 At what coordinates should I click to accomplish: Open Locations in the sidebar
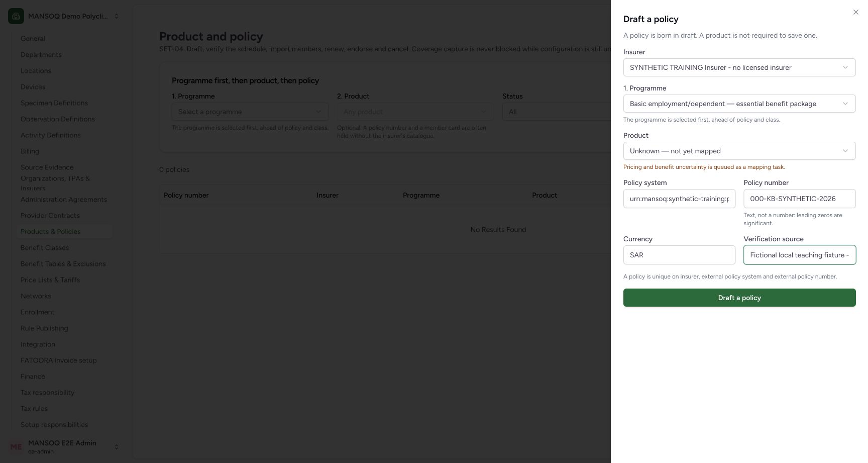point(36,71)
